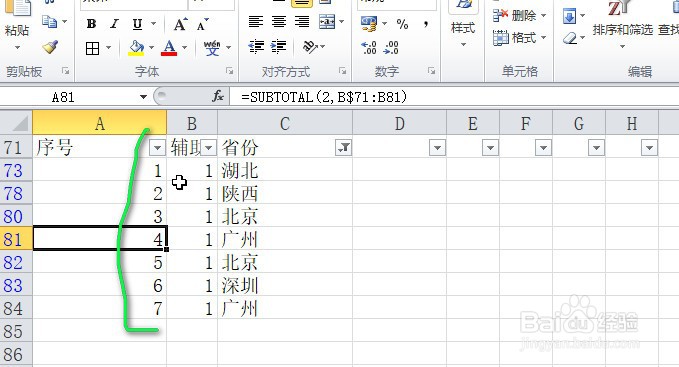
Task: Open the column F filter dropdown
Action: pos(543,148)
